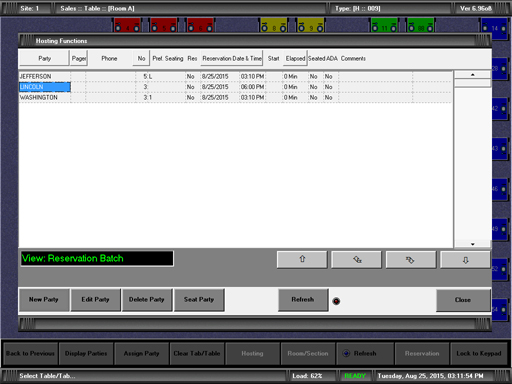
Task: Click the Seat Party button
Action: pos(199,300)
